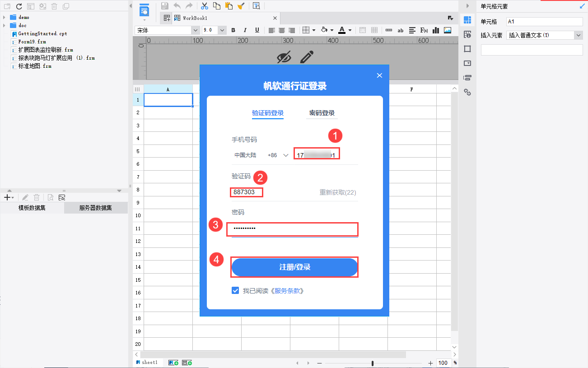Click the 注册/登录 button
Viewport: 588px width, 368px height.
(x=294, y=267)
